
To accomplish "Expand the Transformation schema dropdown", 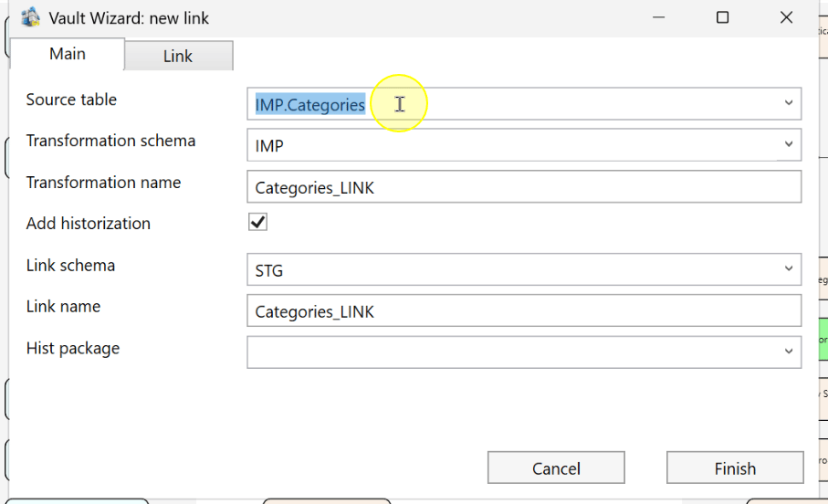I will (789, 144).
